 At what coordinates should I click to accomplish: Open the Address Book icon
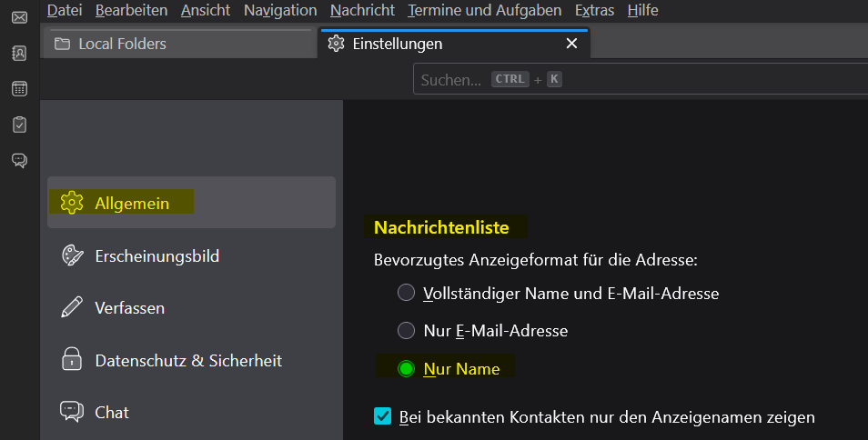click(19, 53)
